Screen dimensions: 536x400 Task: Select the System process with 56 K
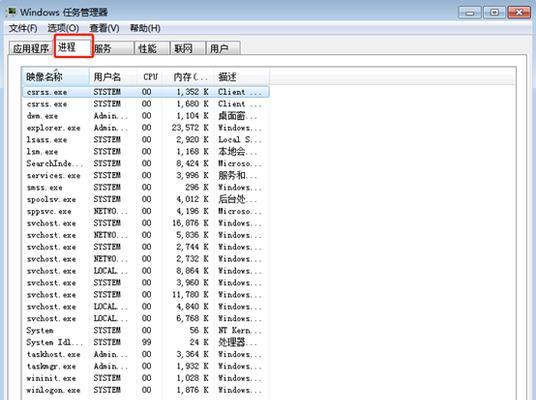[146, 330]
